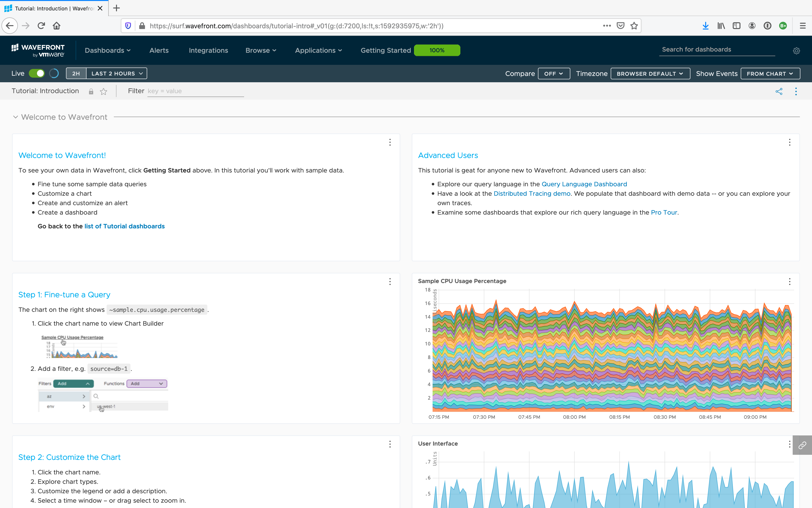The image size is (812, 508).
Task: Open Firefox library icon
Action: click(721, 26)
